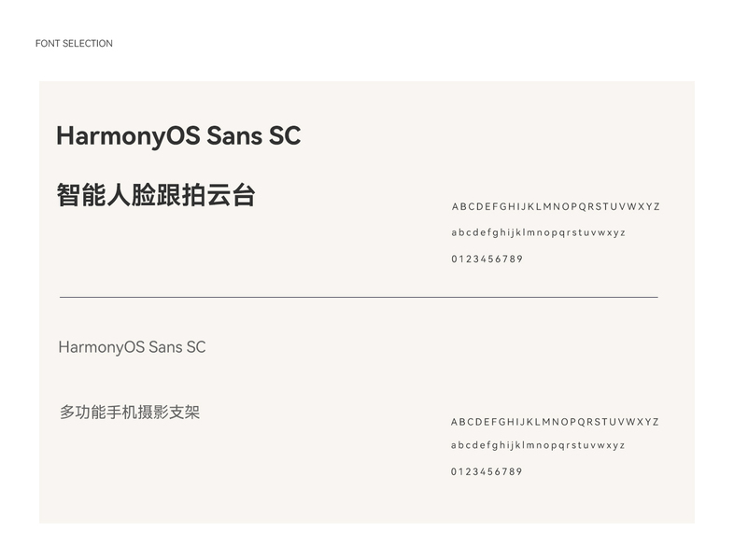734x560 pixels.
Task: Select the lower 0123456789 digits row
Action: [x=487, y=472]
